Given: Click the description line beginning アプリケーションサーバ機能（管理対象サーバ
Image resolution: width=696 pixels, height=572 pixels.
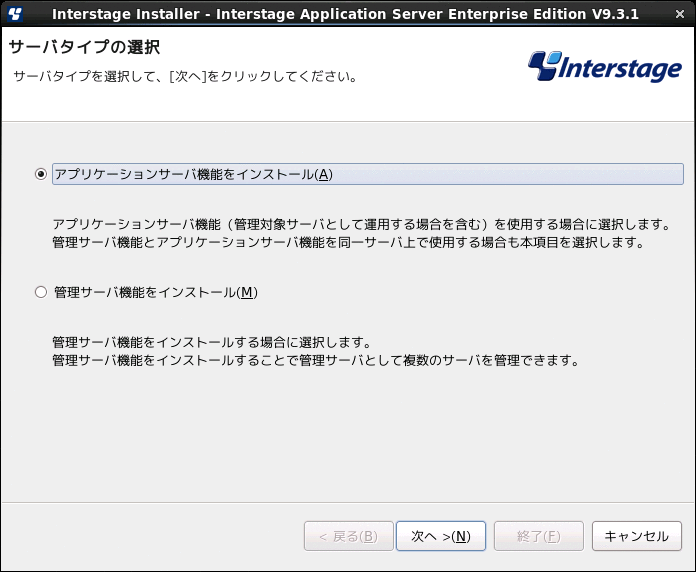Looking at the screenshot, I should click(362, 224).
